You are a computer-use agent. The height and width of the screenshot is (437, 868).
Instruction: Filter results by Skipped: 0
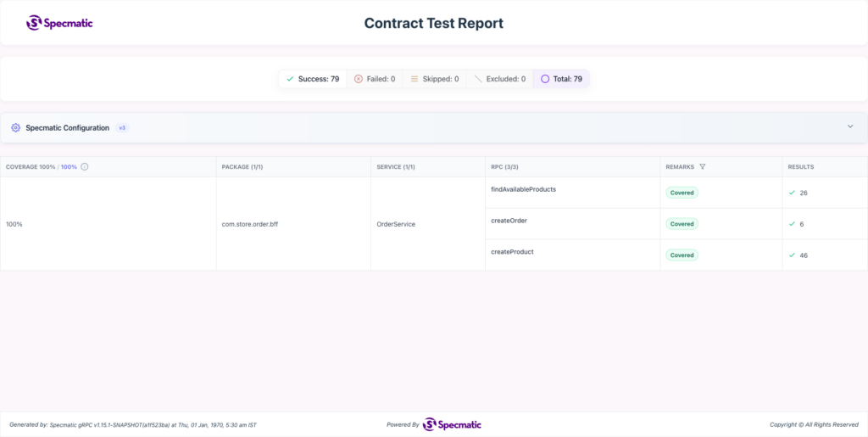(435, 79)
